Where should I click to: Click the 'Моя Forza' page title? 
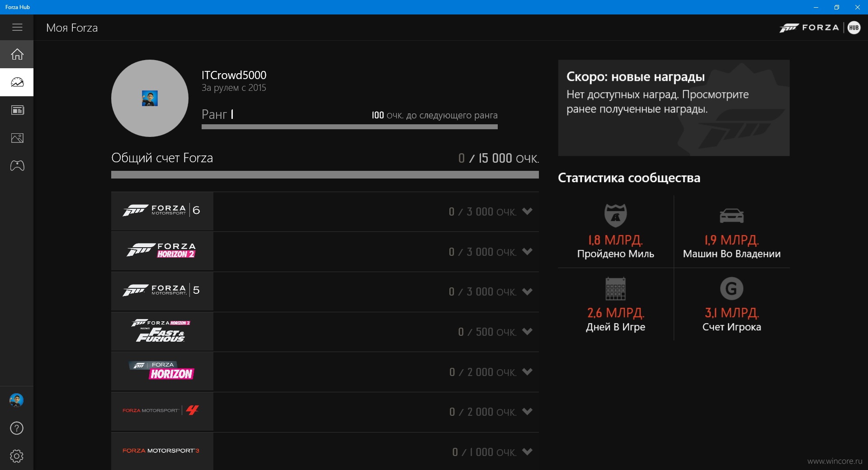click(72, 28)
